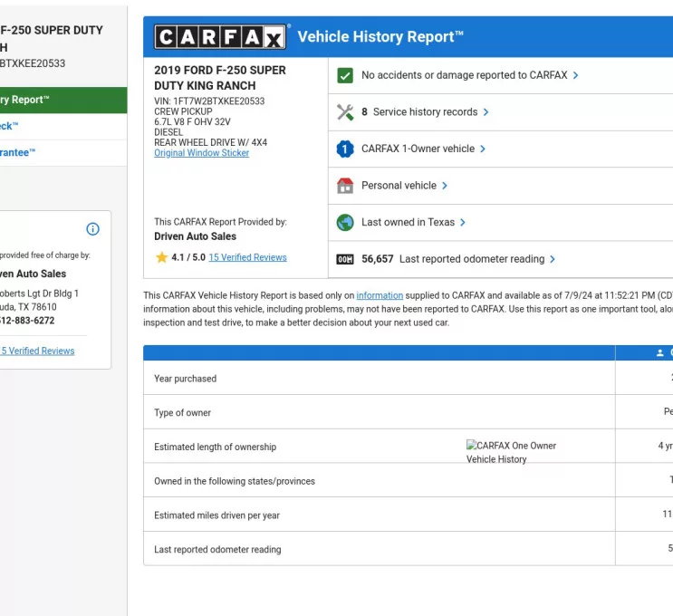
Task: Select the green History Report sidebar tab
Action: [x=63, y=100]
